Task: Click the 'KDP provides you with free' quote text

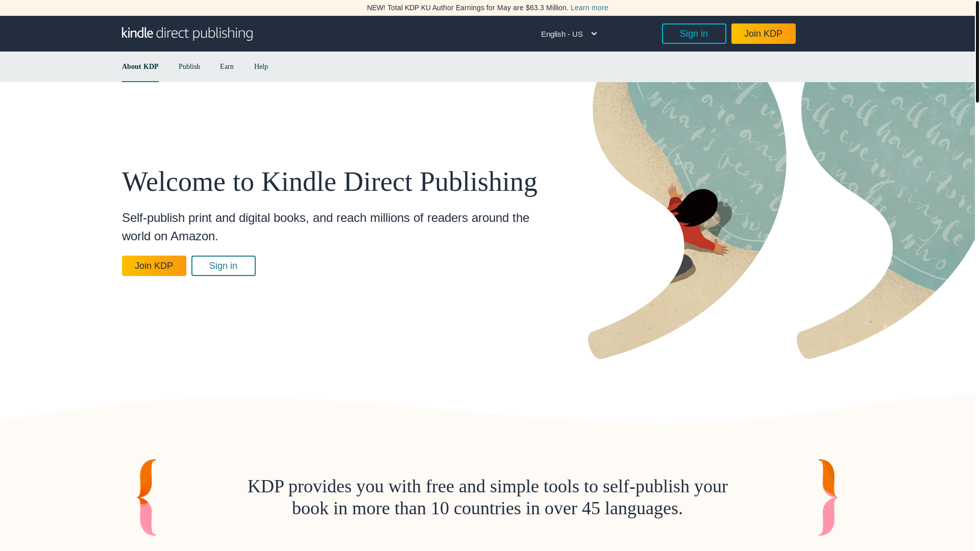Action: (x=487, y=497)
